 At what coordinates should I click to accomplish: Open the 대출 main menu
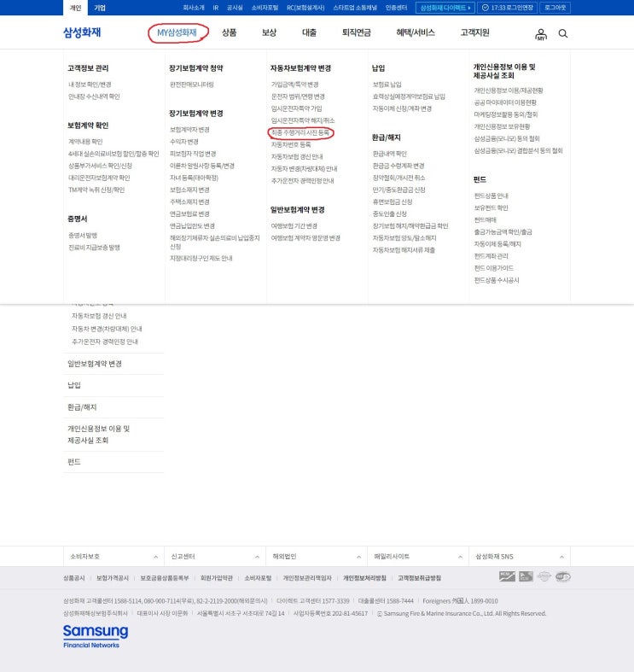pyautogui.click(x=309, y=32)
